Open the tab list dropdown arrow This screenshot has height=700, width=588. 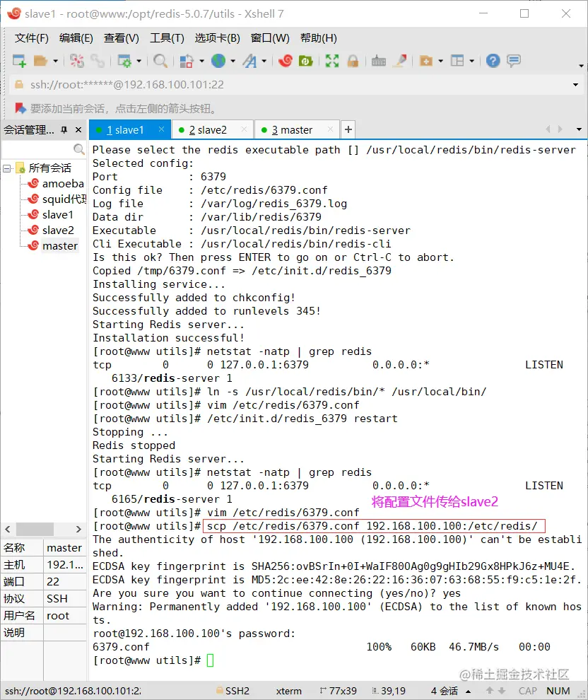point(579,129)
